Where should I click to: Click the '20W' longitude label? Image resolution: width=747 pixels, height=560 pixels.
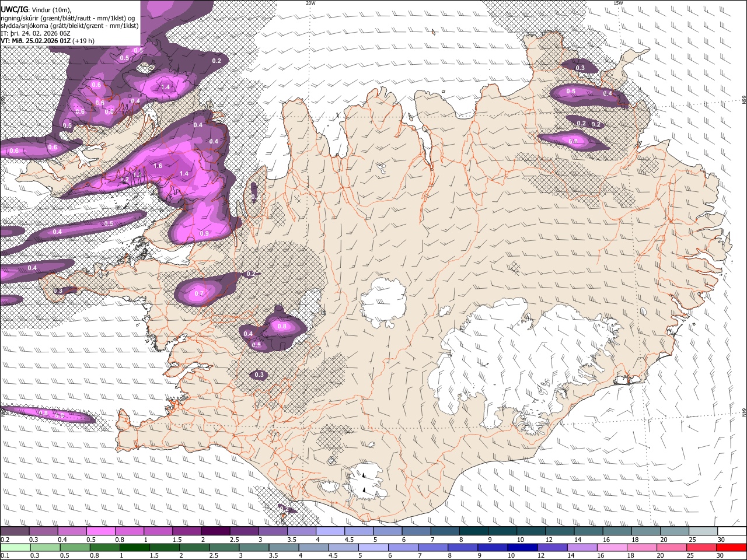310,3
